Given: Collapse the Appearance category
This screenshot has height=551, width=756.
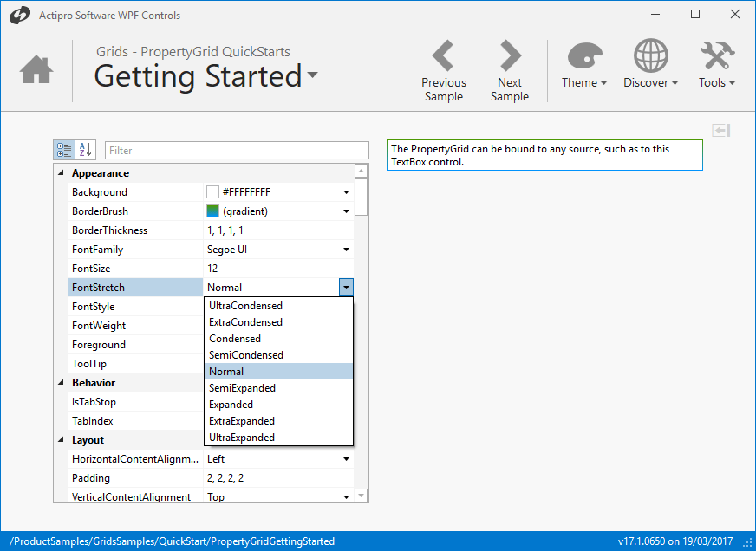Looking at the screenshot, I should [x=60, y=172].
